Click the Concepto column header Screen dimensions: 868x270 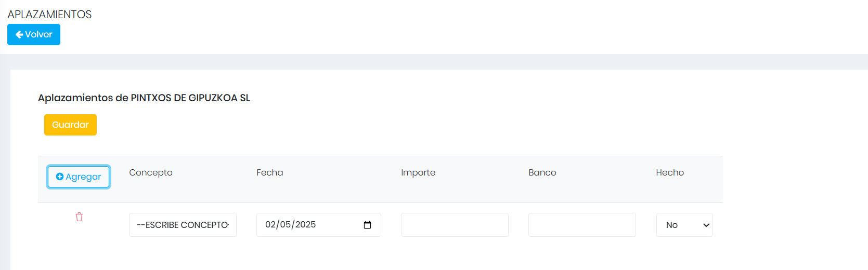pyautogui.click(x=151, y=172)
